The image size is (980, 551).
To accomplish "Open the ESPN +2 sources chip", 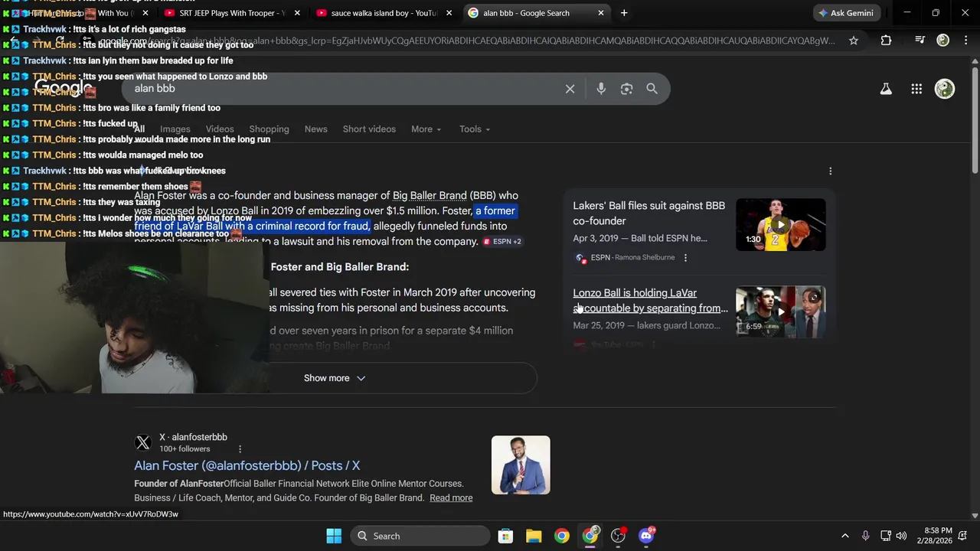I will click(x=502, y=242).
